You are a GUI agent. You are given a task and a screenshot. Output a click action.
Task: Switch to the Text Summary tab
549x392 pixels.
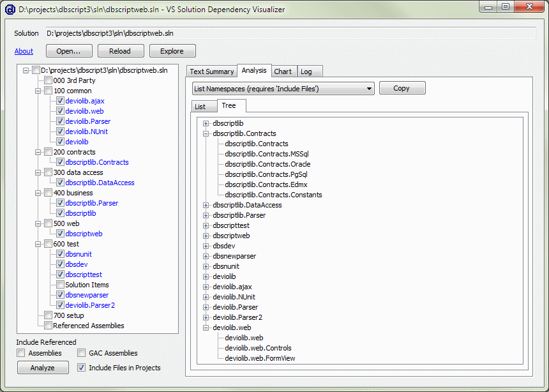coord(212,72)
